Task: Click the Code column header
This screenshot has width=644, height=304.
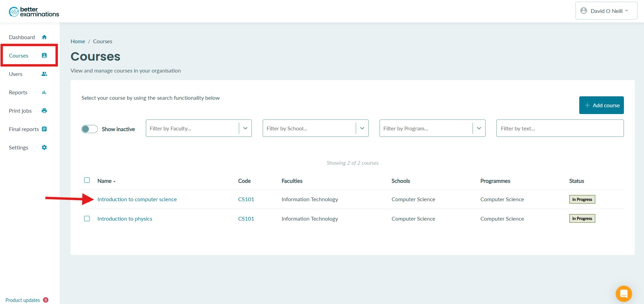Action: click(244, 181)
